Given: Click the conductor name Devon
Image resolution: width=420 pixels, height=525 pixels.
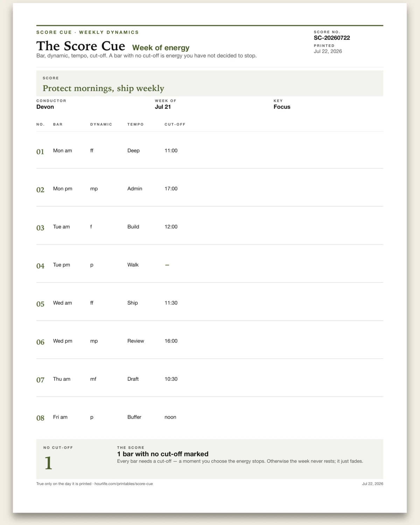Looking at the screenshot, I should (45, 107).
